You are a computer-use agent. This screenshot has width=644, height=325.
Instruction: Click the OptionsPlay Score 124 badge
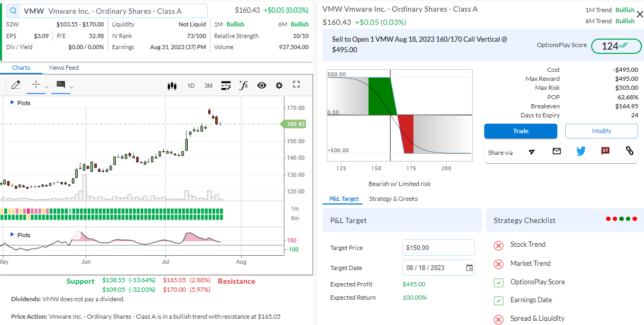click(x=616, y=46)
